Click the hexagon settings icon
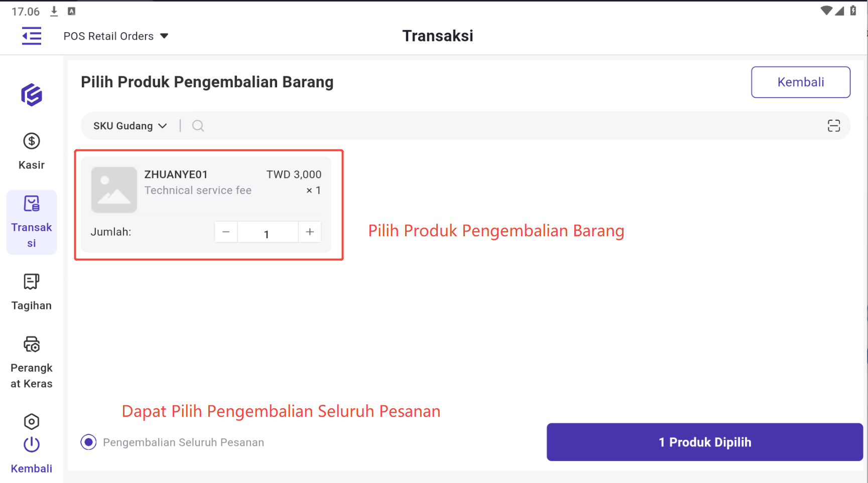 coord(32,422)
